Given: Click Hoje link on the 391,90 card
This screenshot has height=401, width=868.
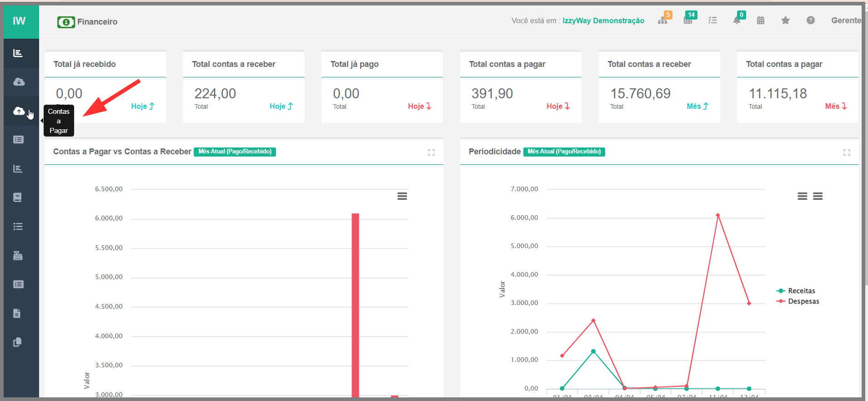Looking at the screenshot, I should [x=558, y=106].
